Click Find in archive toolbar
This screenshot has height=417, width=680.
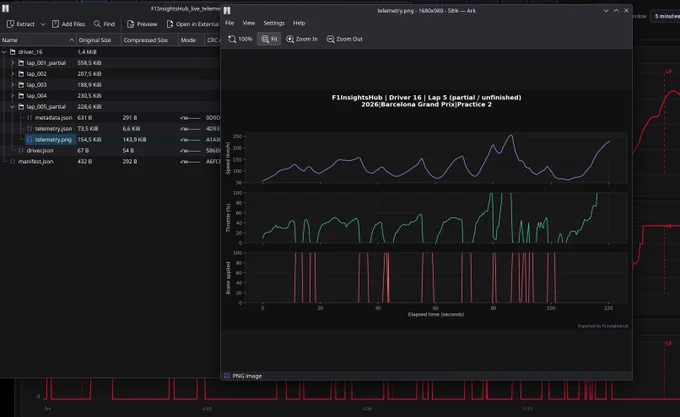pyautogui.click(x=105, y=24)
